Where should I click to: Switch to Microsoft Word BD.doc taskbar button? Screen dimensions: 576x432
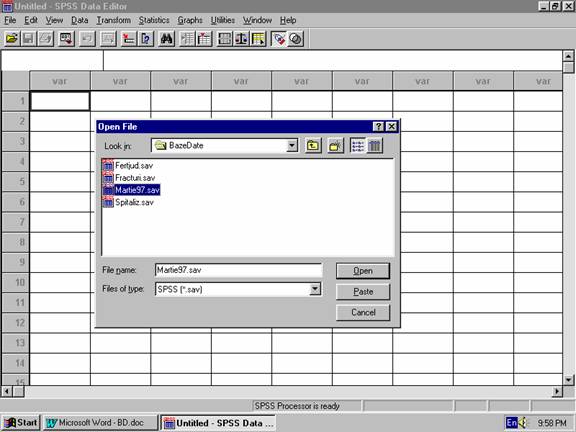100,423
